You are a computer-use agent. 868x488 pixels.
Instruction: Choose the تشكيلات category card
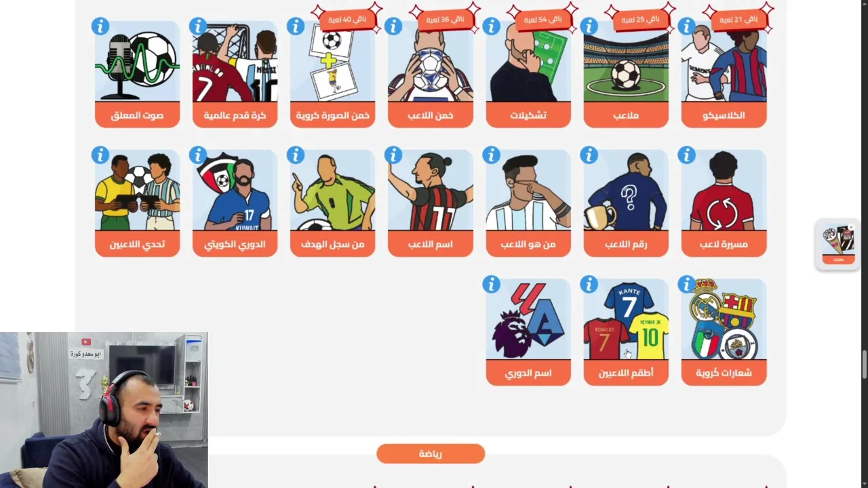click(528, 74)
